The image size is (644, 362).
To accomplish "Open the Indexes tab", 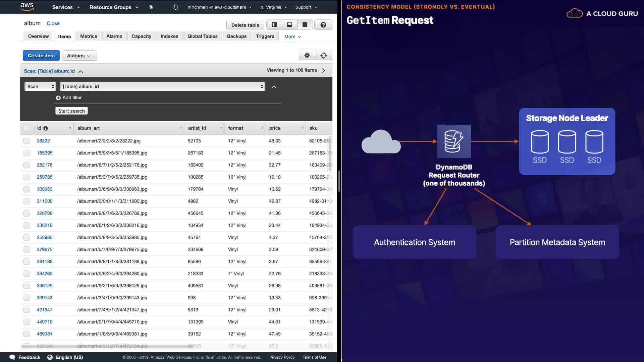I will 169,36.
